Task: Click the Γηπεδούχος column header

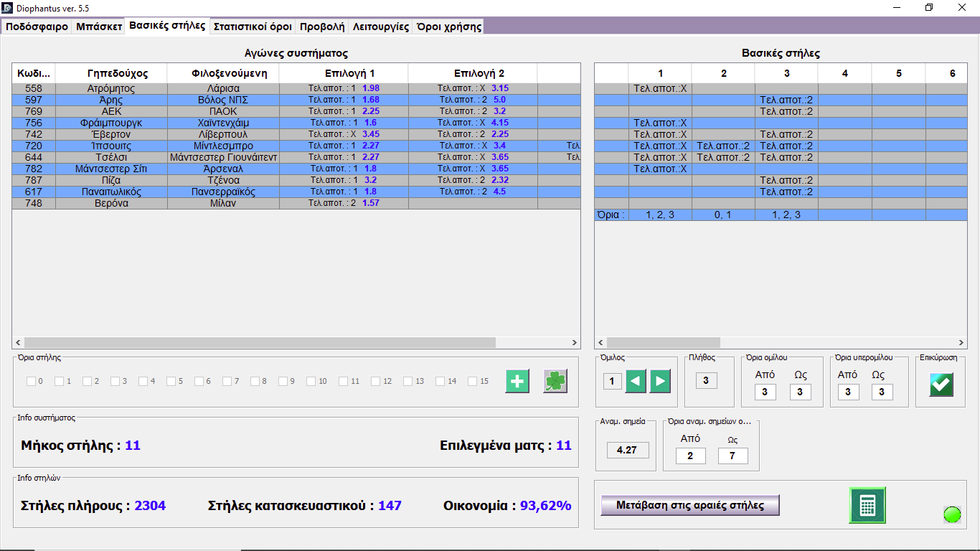Action: tap(112, 73)
